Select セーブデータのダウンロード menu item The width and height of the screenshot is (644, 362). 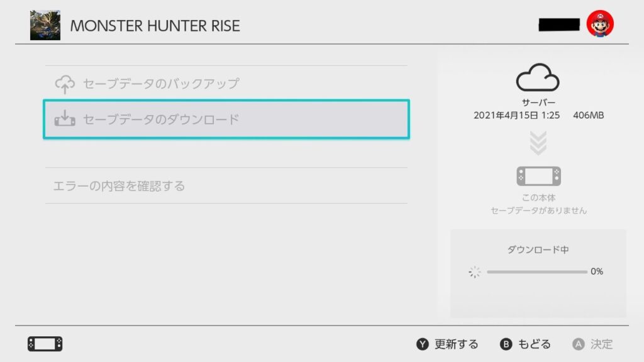[x=226, y=119]
